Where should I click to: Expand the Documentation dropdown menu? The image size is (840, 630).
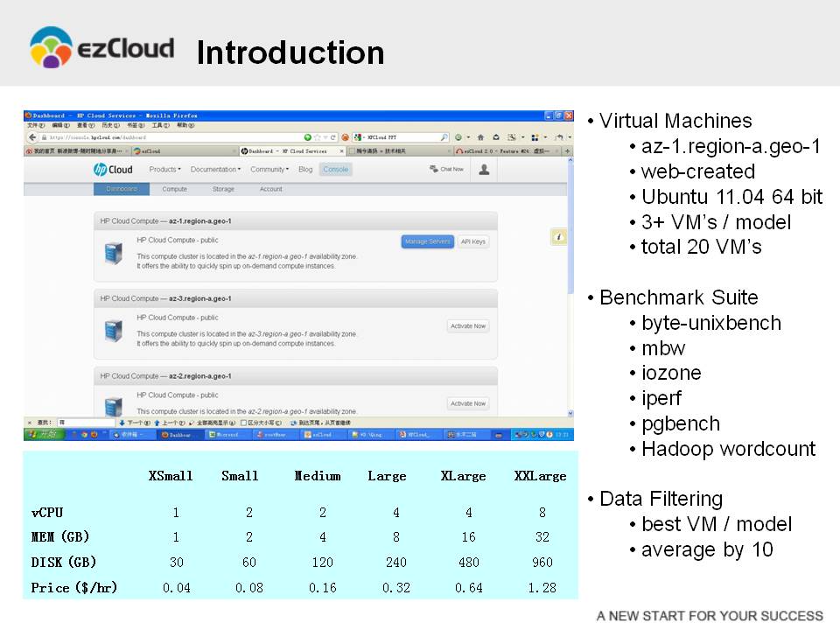tap(216, 170)
